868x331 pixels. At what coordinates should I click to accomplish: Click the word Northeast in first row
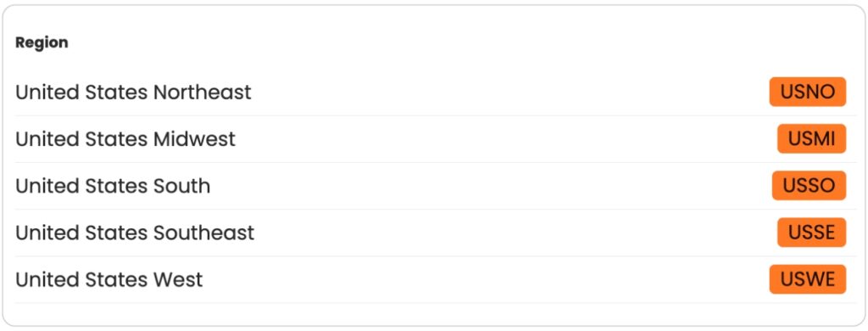coord(202,92)
